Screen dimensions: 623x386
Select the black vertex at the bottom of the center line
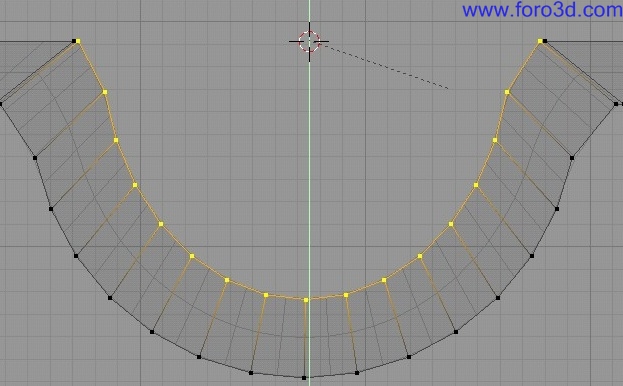[304, 378]
